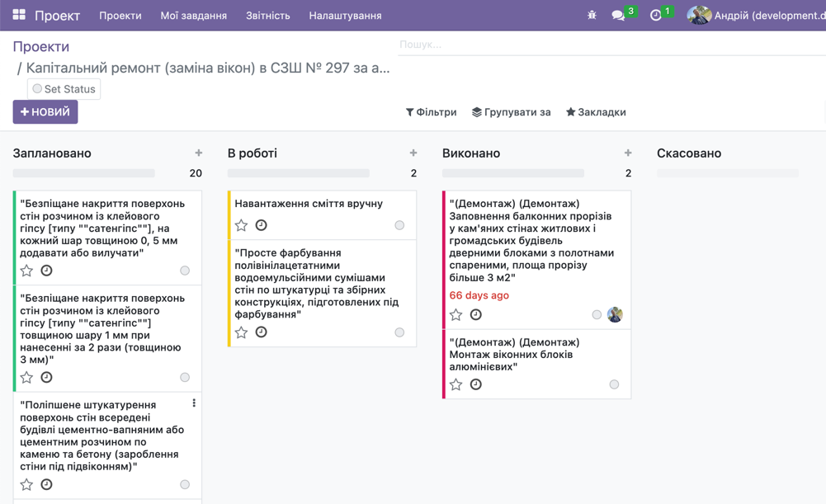The height and width of the screenshot is (504, 826).
Task: Open activities using the clock icon
Action: pyautogui.click(x=656, y=15)
